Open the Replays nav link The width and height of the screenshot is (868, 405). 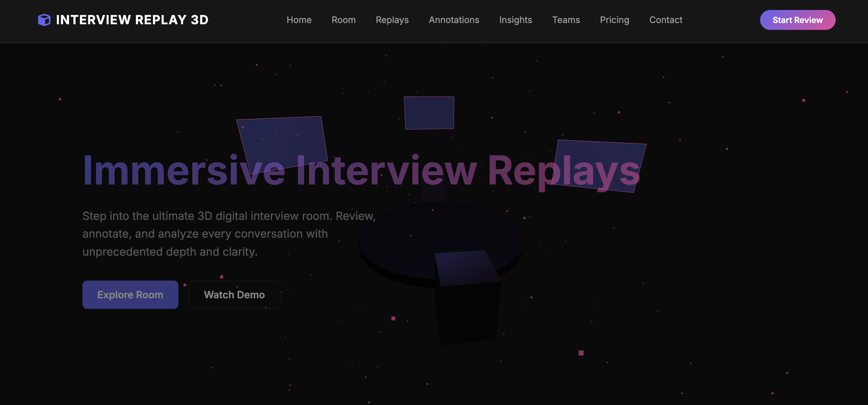click(x=392, y=20)
